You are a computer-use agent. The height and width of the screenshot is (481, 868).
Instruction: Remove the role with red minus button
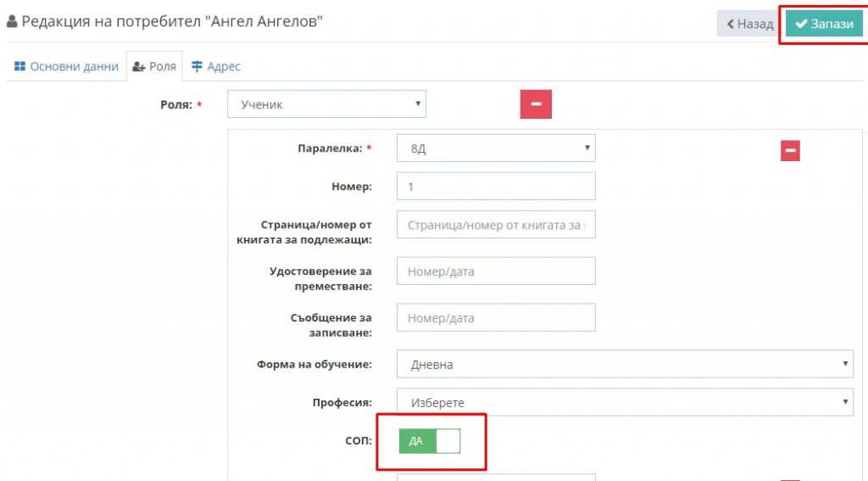pyautogui.click(x=536, y=104)
